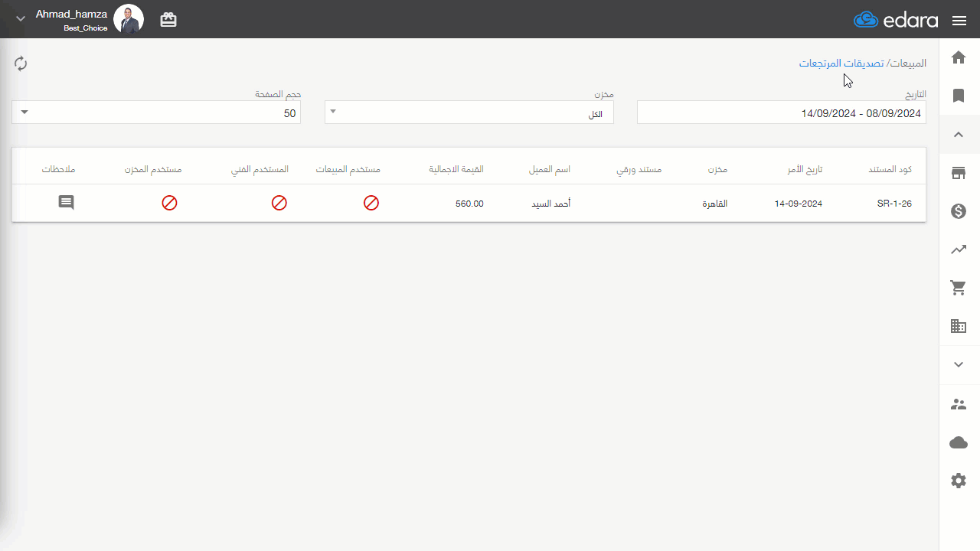Viewport: 980px width, 551px height.
Task: Open the building icon in sidebar
Action: click(959, 326)
